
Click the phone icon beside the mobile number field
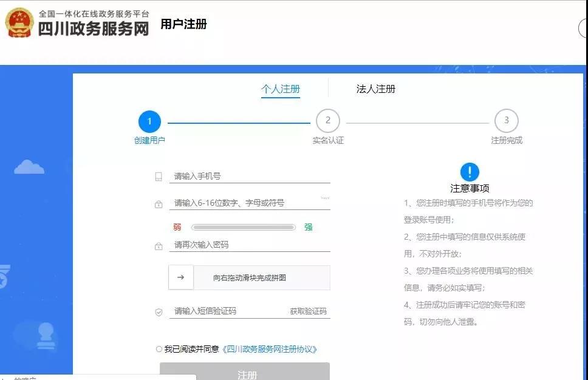[x=159, y=175]
